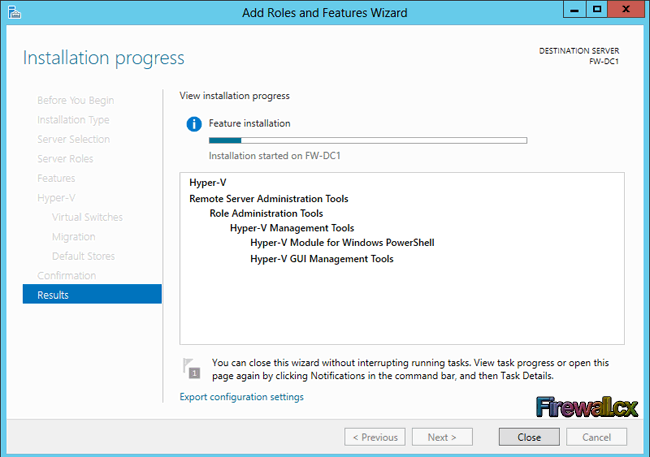Select the Confirmation step in sidebar
The height and width of the screenshot is (457, 650).
pos(66,275)
